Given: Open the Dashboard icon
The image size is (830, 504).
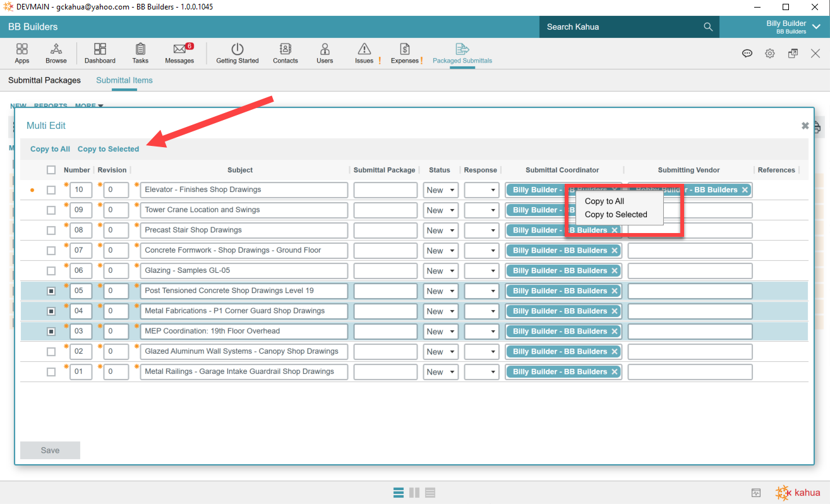Looking at the screenshot, I should (100, 50).
